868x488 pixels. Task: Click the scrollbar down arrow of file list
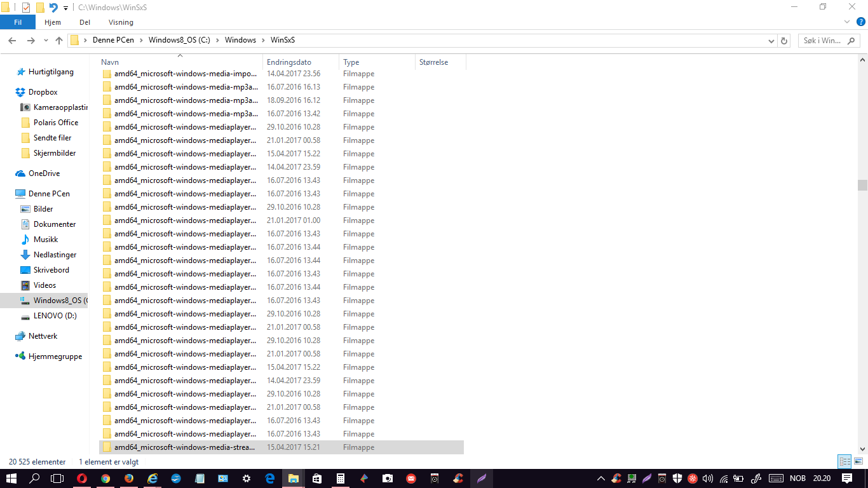(x=862, y=449)
